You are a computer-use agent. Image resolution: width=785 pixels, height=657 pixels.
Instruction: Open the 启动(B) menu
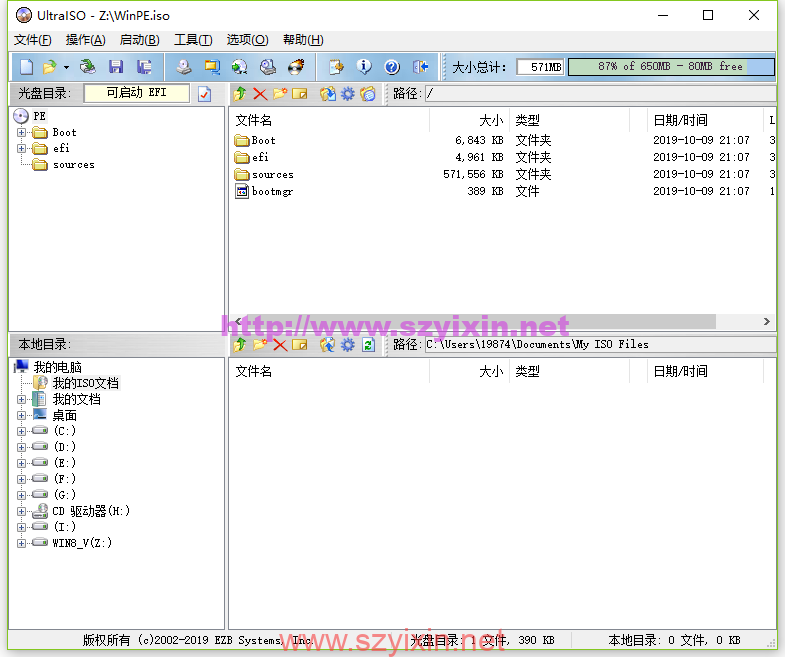140,40
